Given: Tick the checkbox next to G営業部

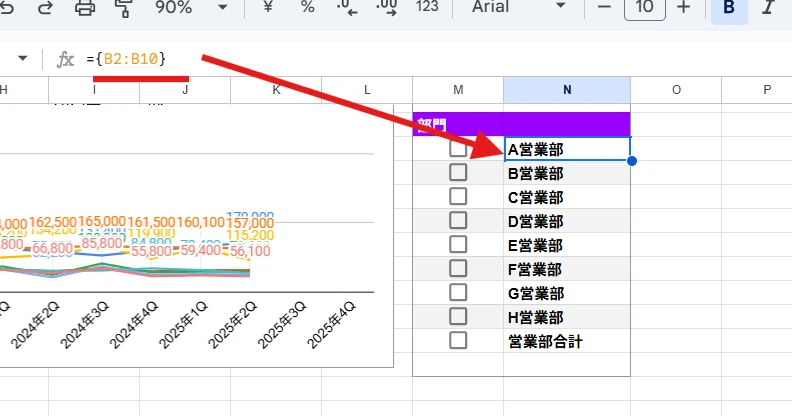Looking at the screenshot, I should click(x=458, y=292).
